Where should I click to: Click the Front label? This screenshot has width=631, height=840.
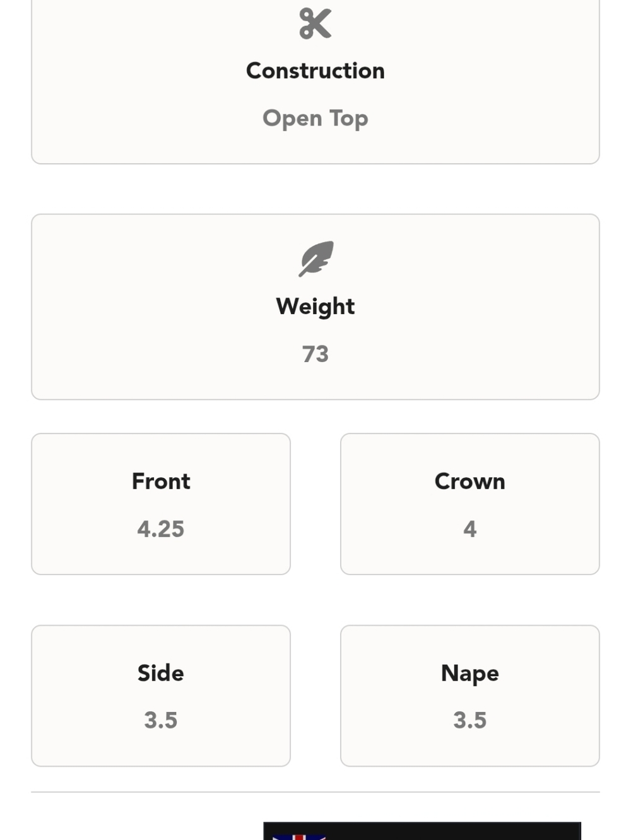click(x=161, y=481)
